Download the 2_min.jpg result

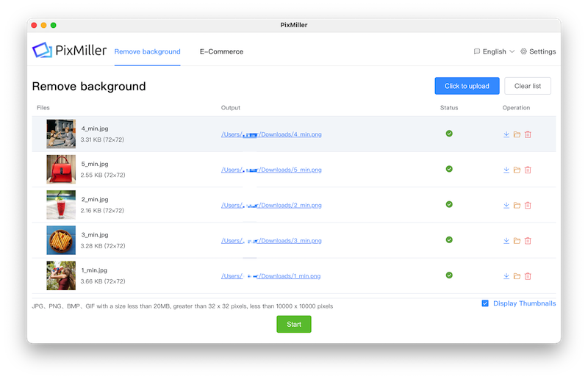(x=506, y=205)
